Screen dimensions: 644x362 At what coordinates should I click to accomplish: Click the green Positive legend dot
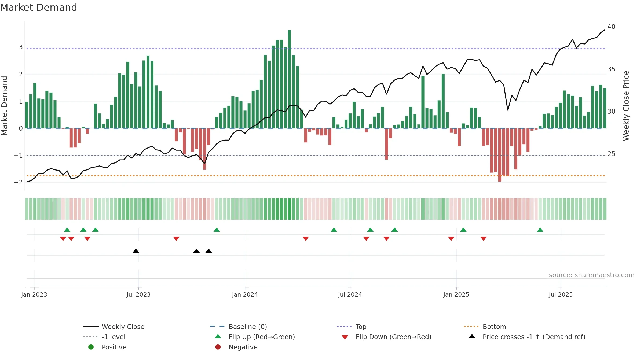91,347
